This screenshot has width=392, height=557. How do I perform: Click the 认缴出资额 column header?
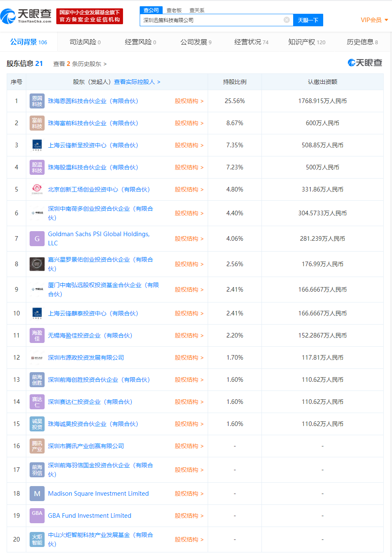[322, 82]
